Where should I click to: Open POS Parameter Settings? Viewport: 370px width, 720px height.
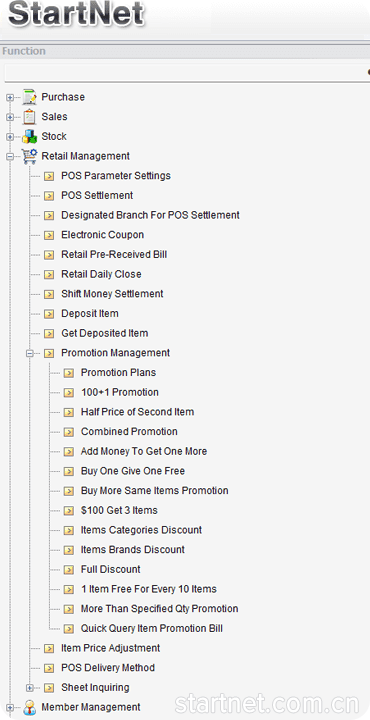[116, 176]
